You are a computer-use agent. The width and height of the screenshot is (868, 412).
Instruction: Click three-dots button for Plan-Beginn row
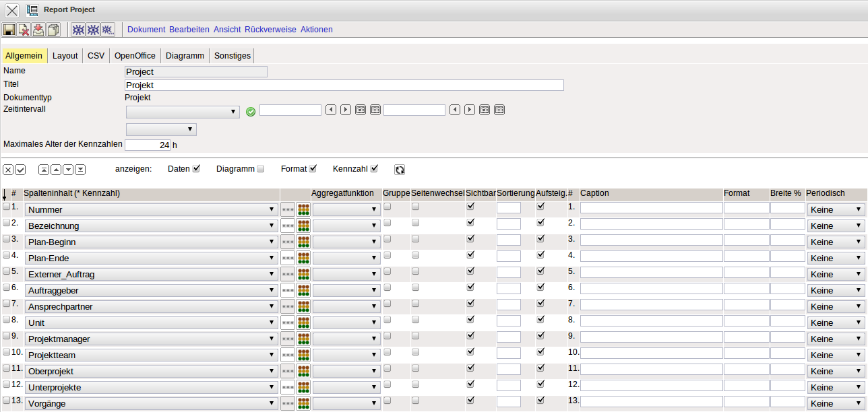point(288,242)
